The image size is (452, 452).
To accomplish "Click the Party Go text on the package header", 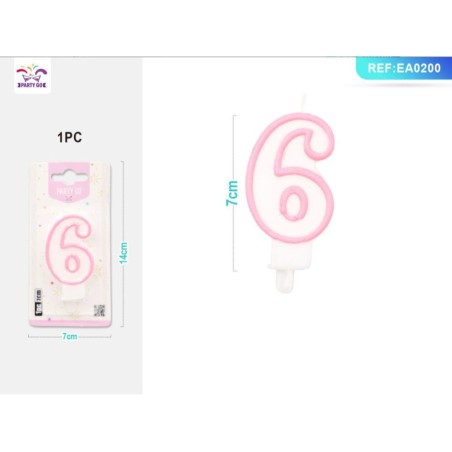I will coord(69,191).
